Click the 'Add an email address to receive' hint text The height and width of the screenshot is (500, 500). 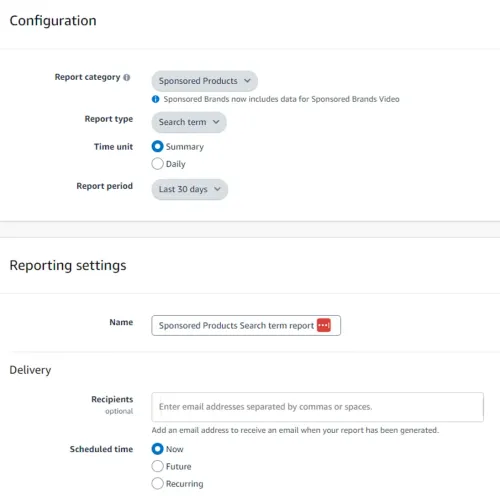pos(295,430)
